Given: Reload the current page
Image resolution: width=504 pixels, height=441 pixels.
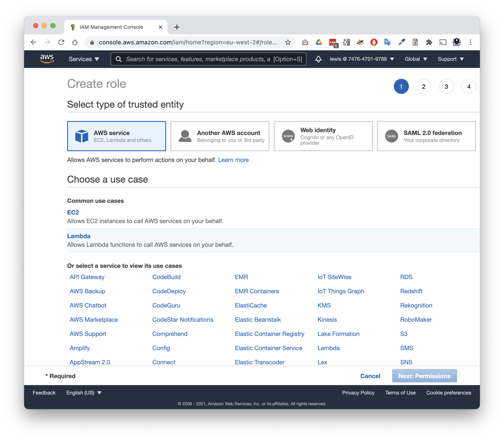Looking at the screenshot, I should 61,42.
